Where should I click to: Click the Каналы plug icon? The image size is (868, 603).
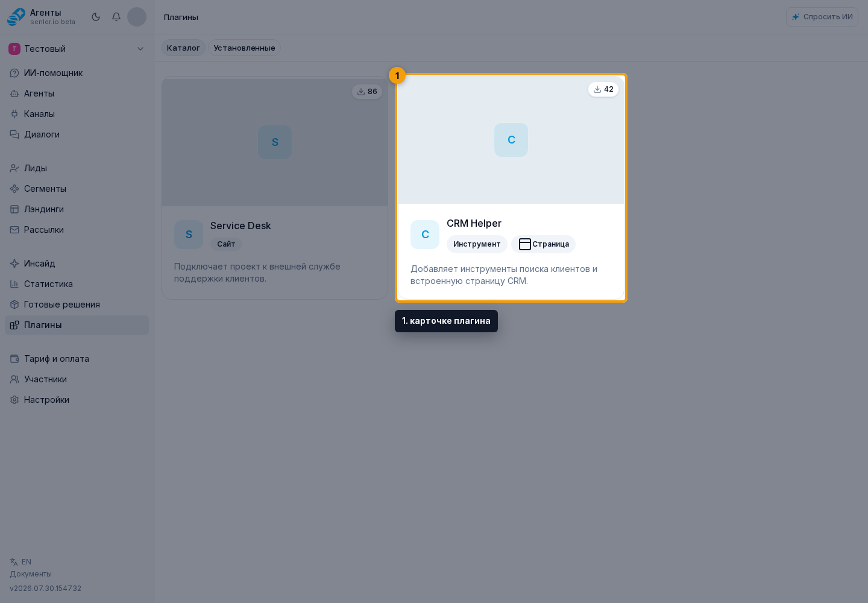click(x=14, y=114)
